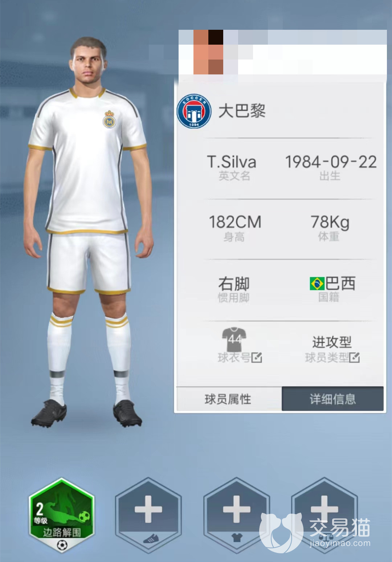Screen dimensions: 392x562
Task: Click the club badge on player's shirt
Action: click(x=109, y=119)
